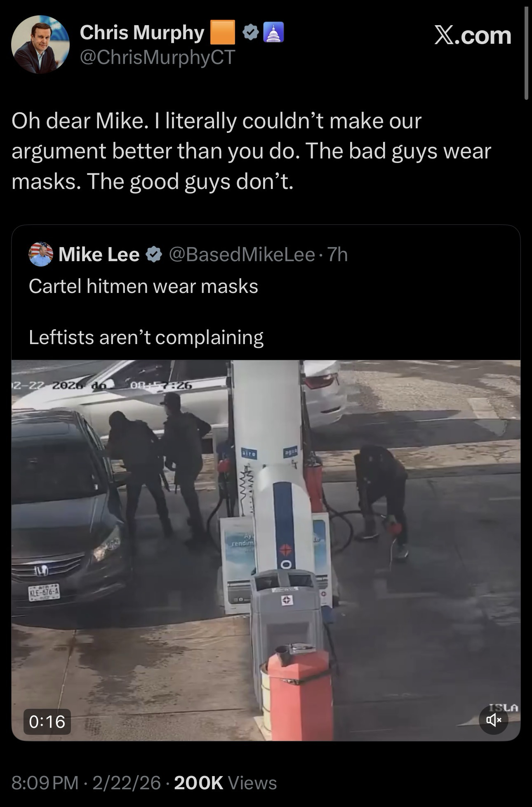Unmute the video with the speaker icon
The height and width of the screenshot is (807, 532).
coord(494,720)
